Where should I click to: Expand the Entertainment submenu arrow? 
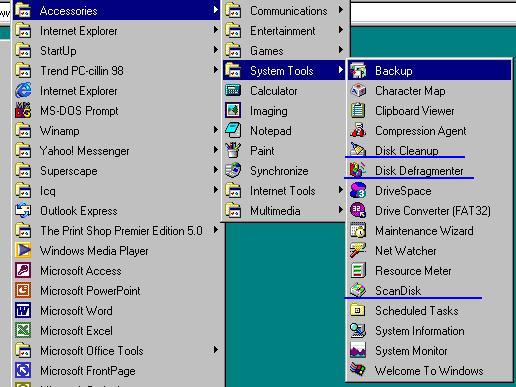point(340,30)
